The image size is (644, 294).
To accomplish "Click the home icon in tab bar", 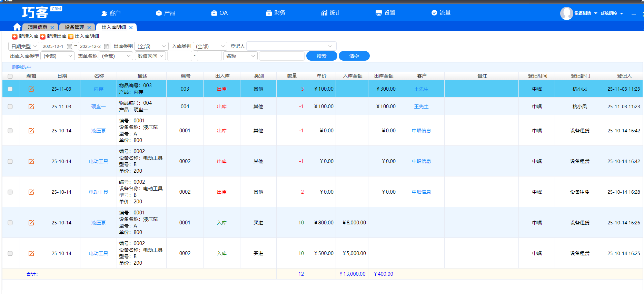I will 17,27.
